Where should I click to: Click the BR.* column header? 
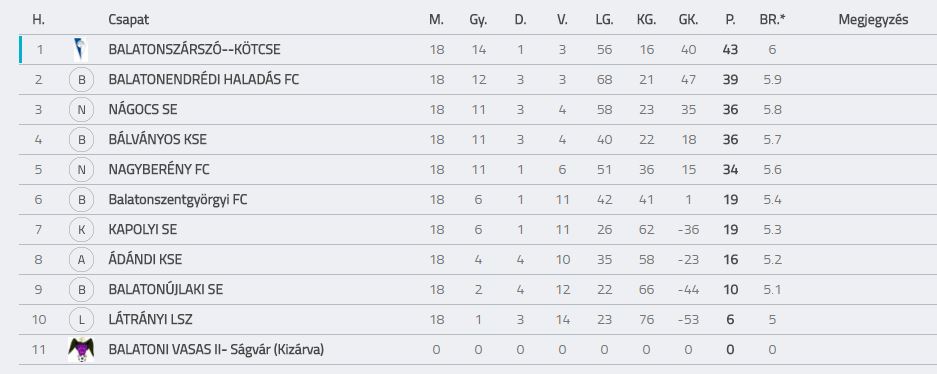point(772,20)
